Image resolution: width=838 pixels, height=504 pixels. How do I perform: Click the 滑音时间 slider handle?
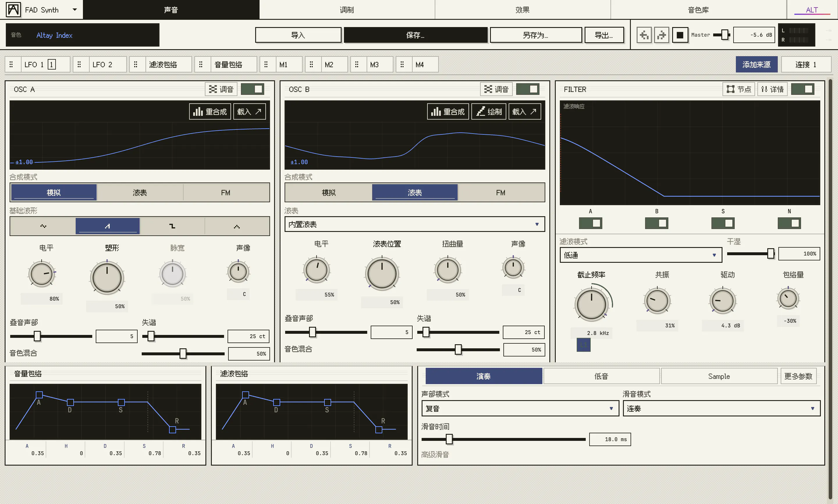449,439
